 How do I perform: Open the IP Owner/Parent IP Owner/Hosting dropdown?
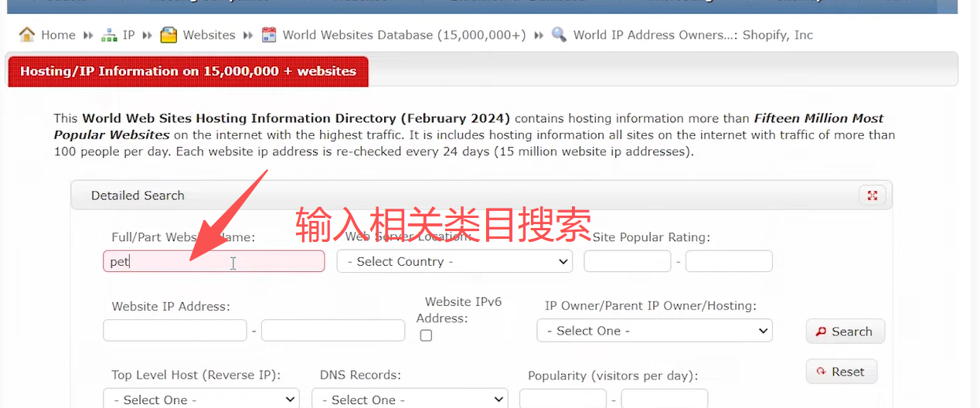pos(655,331)
